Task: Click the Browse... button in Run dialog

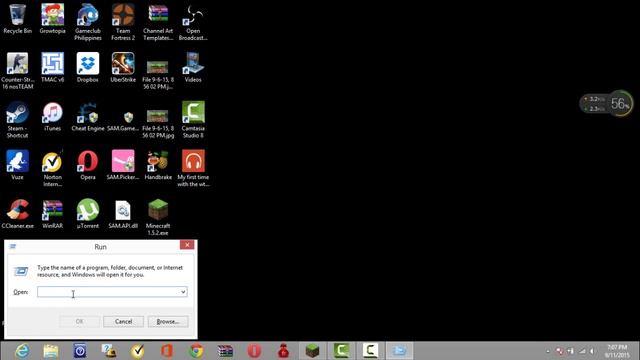Action: 168,322
